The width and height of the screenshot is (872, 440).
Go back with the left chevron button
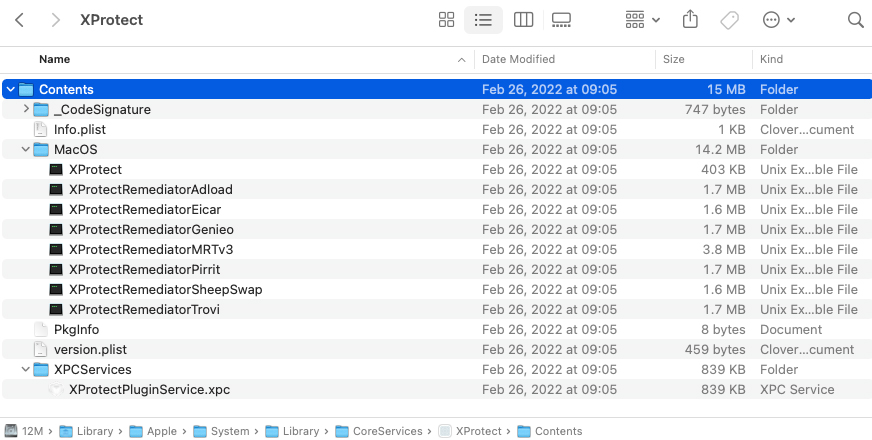point(19,20)
